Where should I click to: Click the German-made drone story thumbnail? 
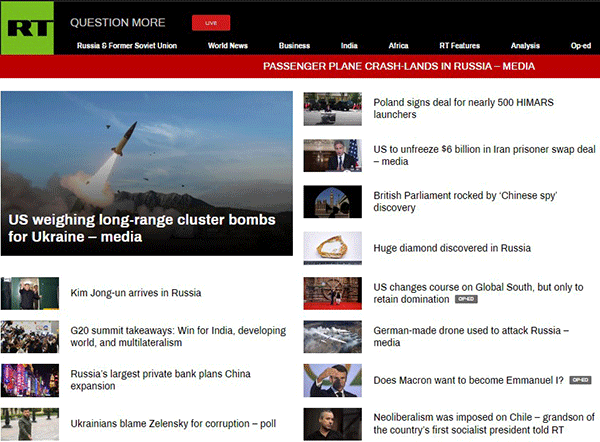tap(333, 337)
